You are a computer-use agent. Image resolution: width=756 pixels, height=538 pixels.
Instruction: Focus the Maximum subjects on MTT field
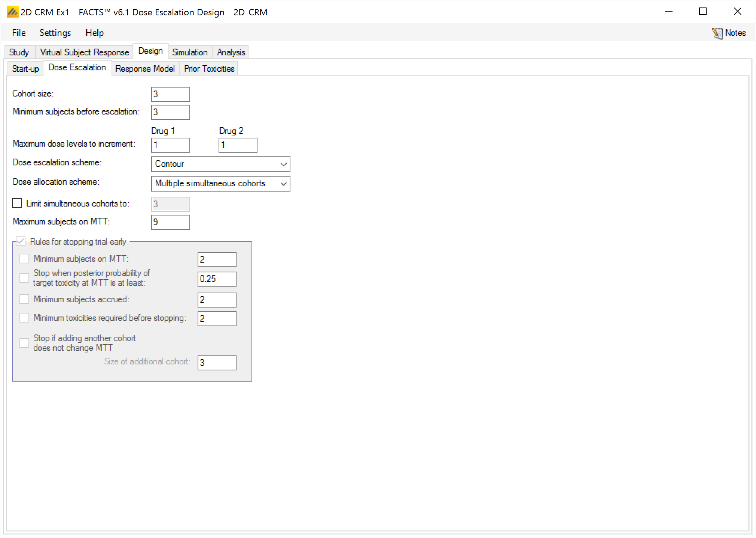(x=170, y=222)
